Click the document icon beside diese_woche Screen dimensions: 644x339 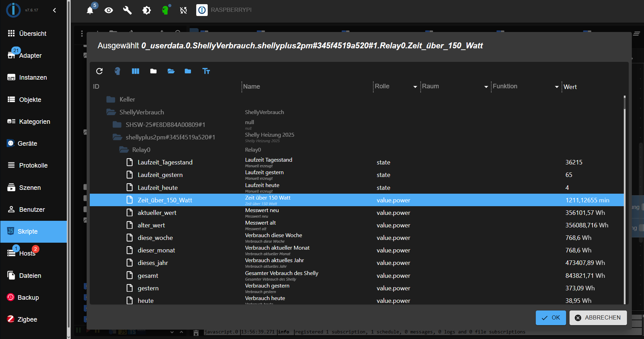tap(130, 237)
